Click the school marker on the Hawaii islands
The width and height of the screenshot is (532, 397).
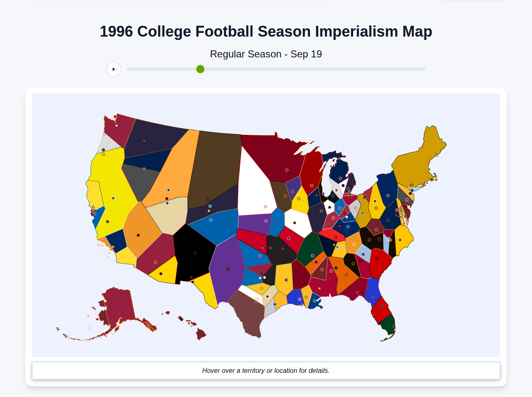[181, 319]
